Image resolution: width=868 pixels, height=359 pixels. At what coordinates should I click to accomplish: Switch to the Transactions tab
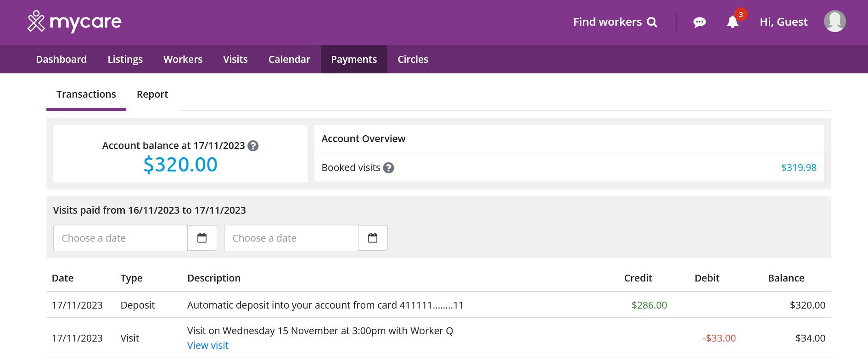coord(86,94)
